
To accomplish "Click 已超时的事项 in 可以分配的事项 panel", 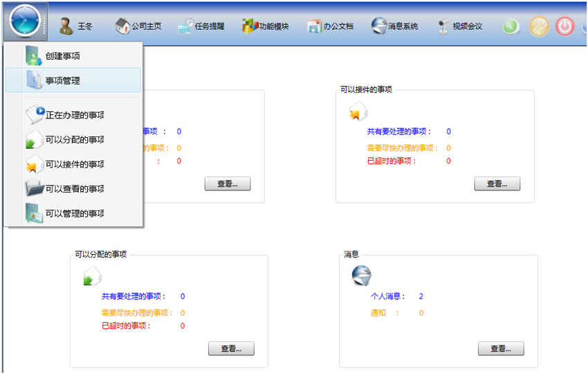I will click(126, 326).
